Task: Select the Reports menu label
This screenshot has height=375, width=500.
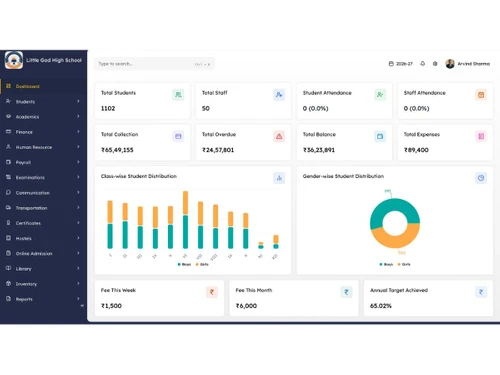Action: coord(24,299)
